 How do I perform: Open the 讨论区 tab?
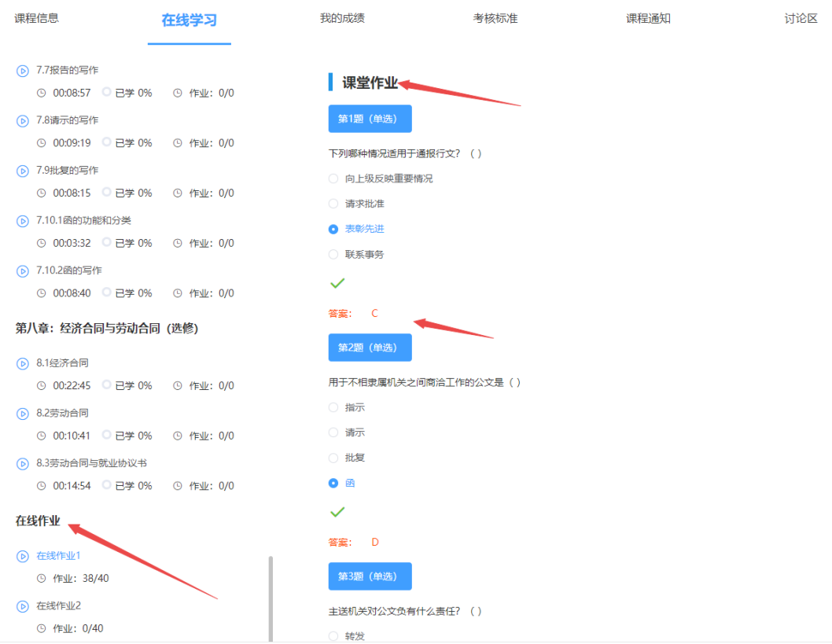click(801, 19)
